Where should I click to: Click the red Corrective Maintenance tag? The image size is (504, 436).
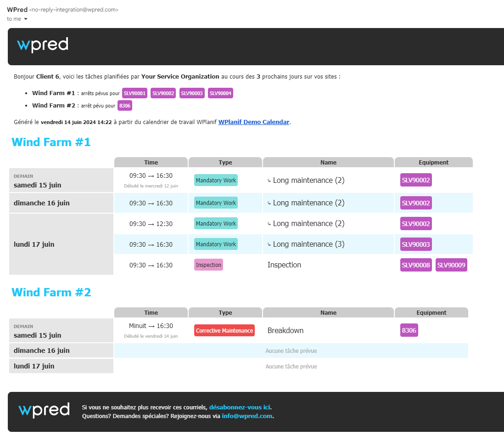click(x=224, y=330)
